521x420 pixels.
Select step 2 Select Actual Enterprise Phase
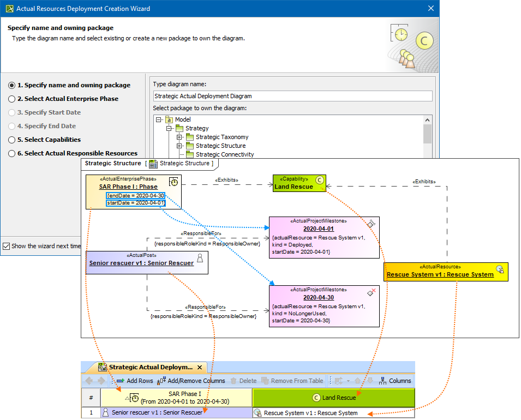[x=11, y=99]
